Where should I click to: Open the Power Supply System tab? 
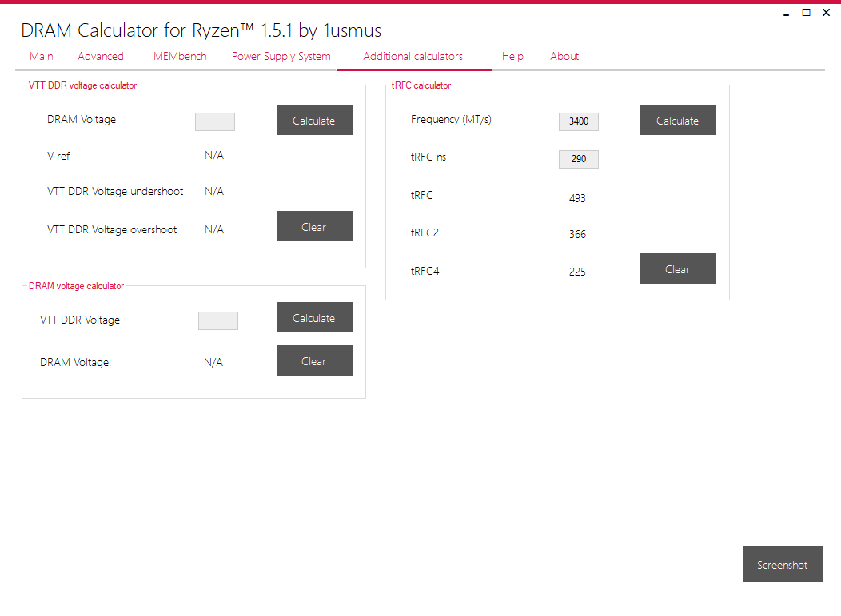coord(281,56)
